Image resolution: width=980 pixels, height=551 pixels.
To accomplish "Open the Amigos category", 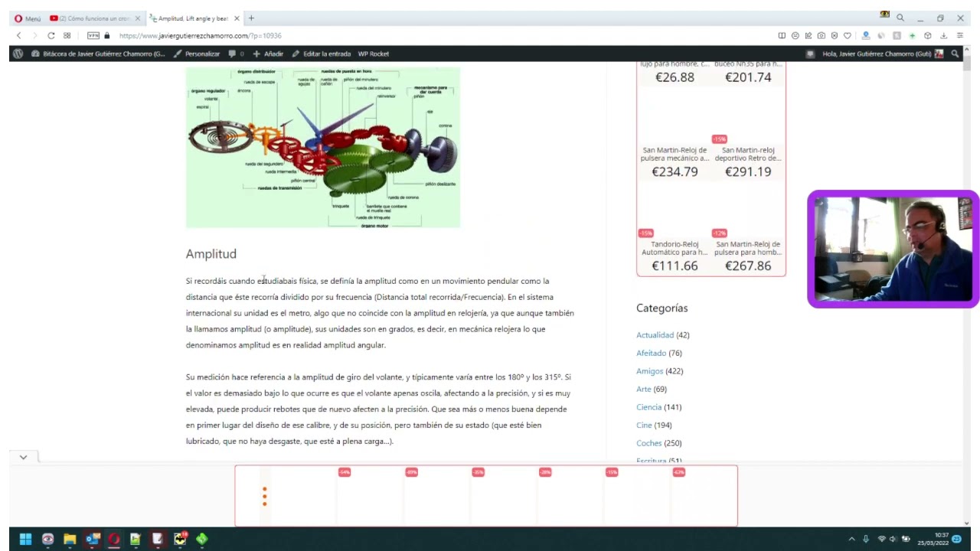I will pos(649,371).
